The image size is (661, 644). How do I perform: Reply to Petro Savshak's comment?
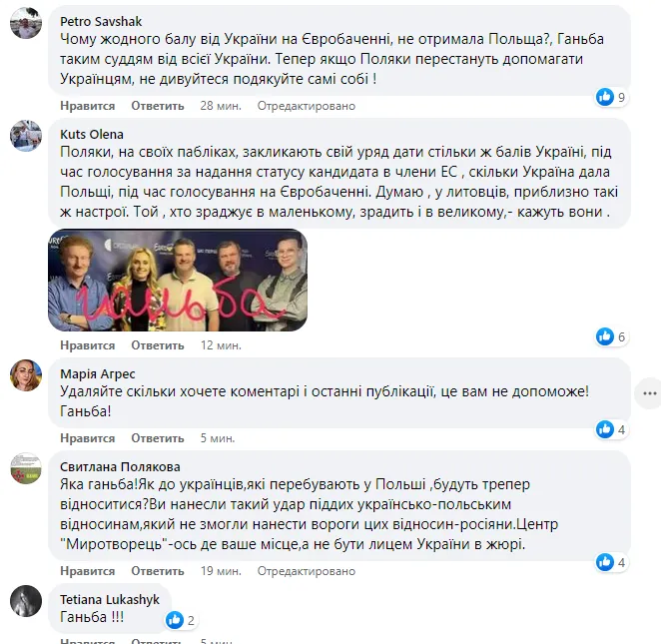157,106
